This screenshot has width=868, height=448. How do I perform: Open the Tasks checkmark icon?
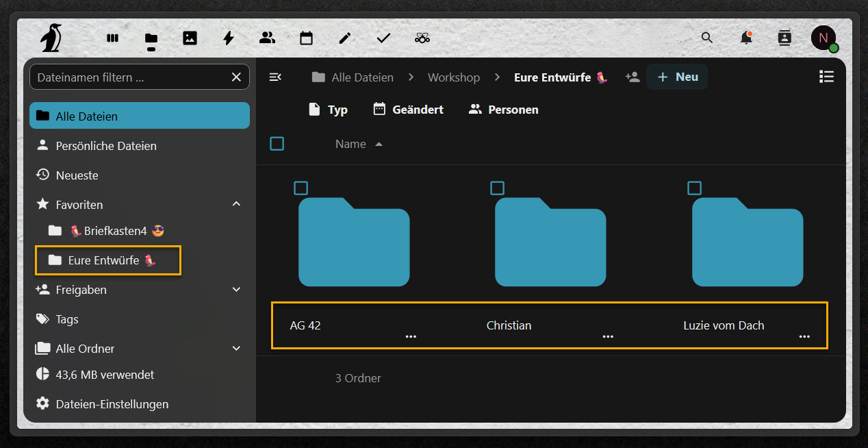(383, 38)
